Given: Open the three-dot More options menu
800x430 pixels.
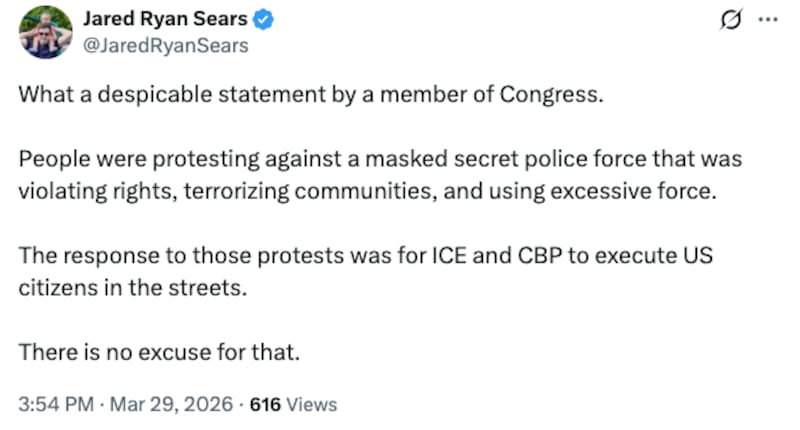Looking at the screenshot, I should 766,21.
